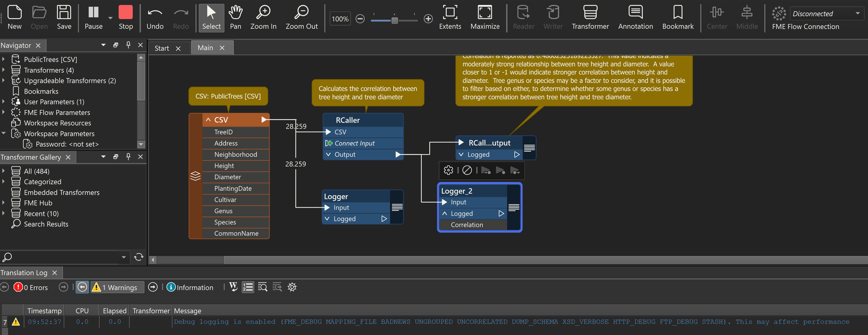The height and width of the screenshot is (335, 868).
Task: Search within the Translation Log
Action: 263,287
